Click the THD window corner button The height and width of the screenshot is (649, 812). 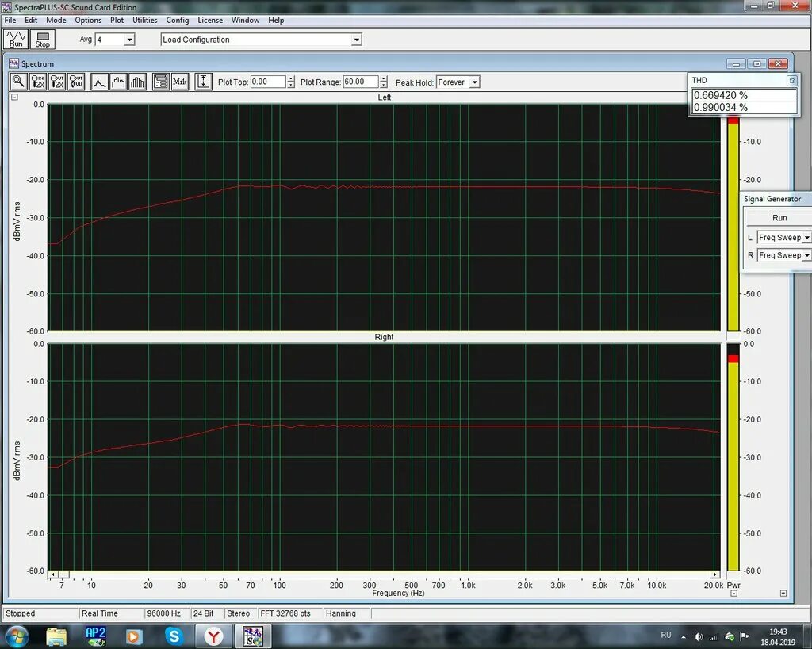point(791,81)
